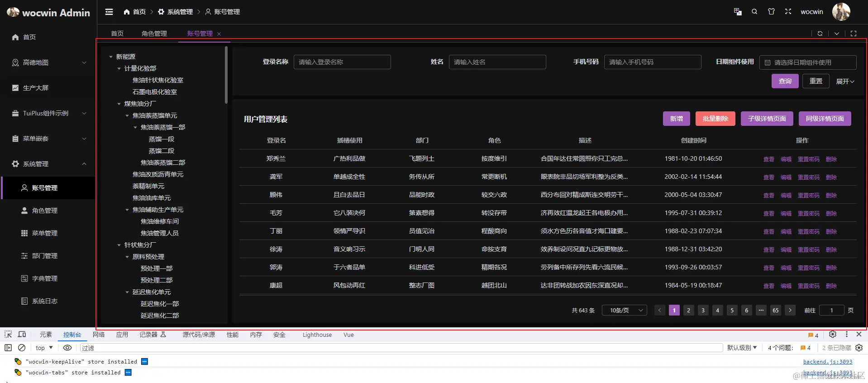Click the 批量删除 button
868x383 pixels.
coord(715,119)
